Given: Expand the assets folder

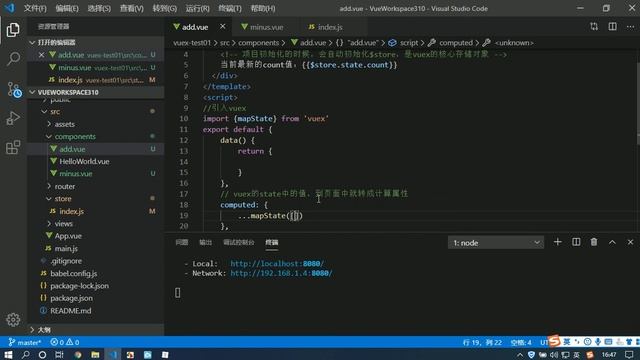Looking at the screenshot, I should pos(49,124).
